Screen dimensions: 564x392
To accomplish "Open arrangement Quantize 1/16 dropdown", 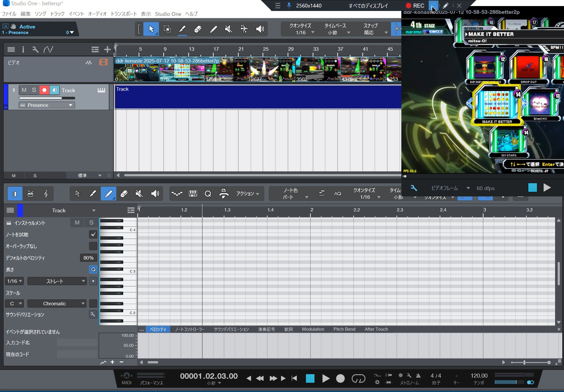I will 301,29.
